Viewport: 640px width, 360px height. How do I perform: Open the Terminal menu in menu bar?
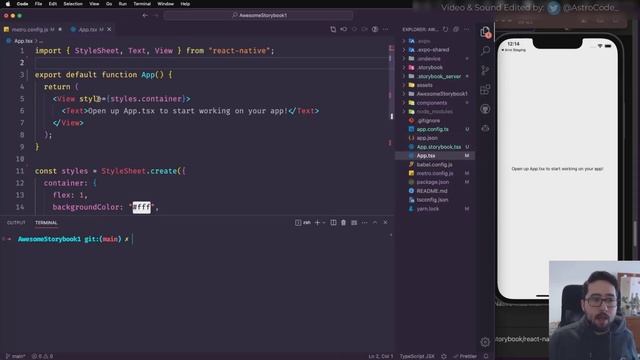(142, 4)
